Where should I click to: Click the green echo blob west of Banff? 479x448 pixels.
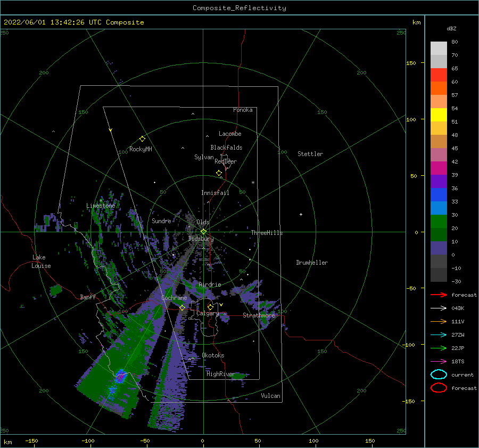[x=56, y=290]
